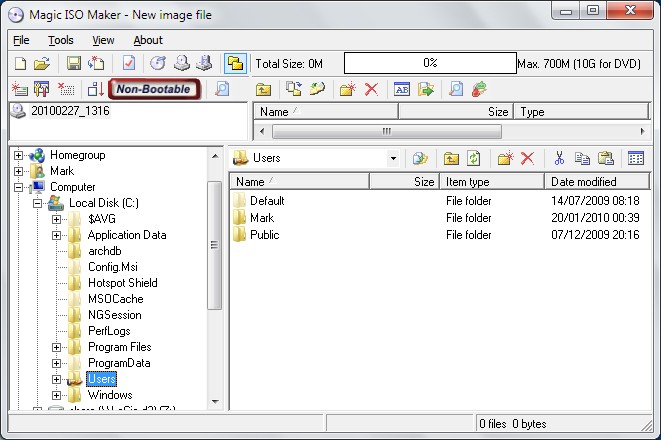Select the Public folder in the file list
The width and height of the screenshot is (661, 440).
click(264, 235)
